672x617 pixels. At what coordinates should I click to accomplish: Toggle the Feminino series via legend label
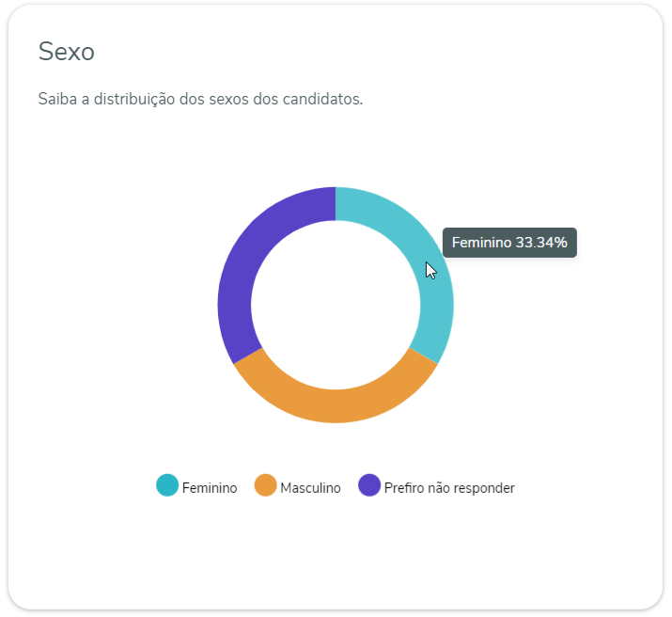[209, 488]
